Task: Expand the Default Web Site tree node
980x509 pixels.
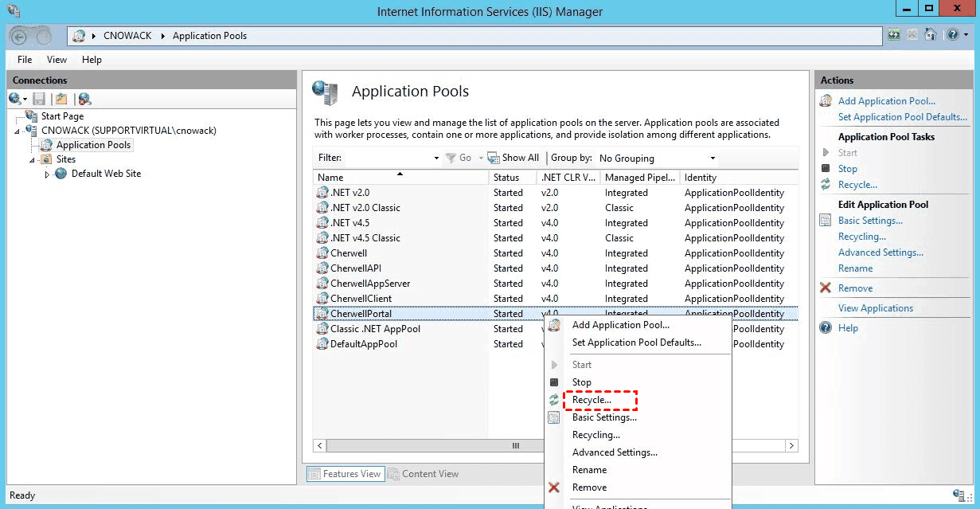Action: (x=47, y=174)
